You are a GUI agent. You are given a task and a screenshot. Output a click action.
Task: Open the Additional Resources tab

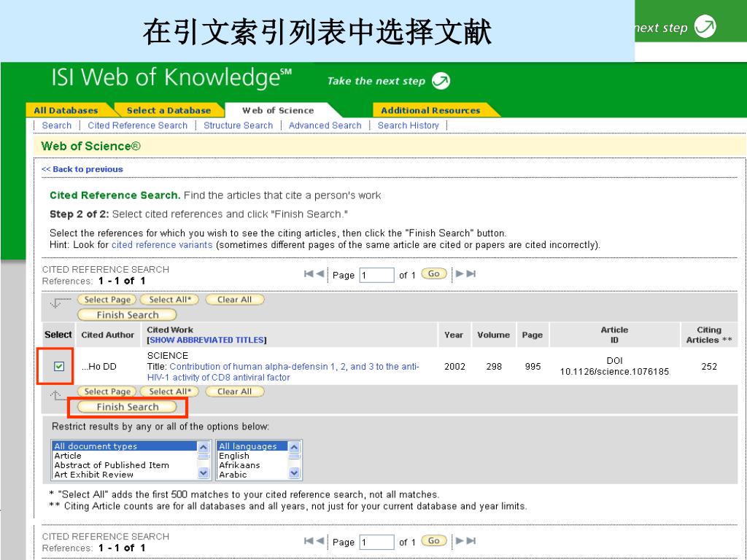(430, 111)
